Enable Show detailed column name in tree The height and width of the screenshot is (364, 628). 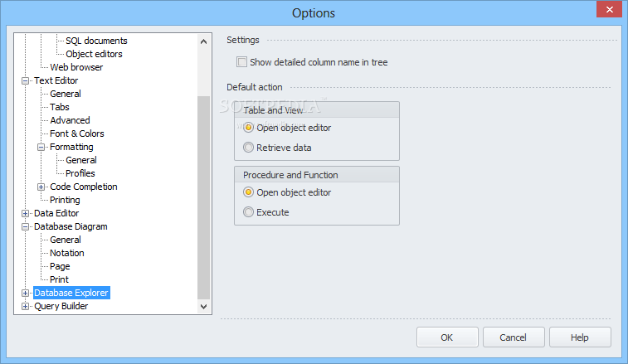tap(242, 62)
